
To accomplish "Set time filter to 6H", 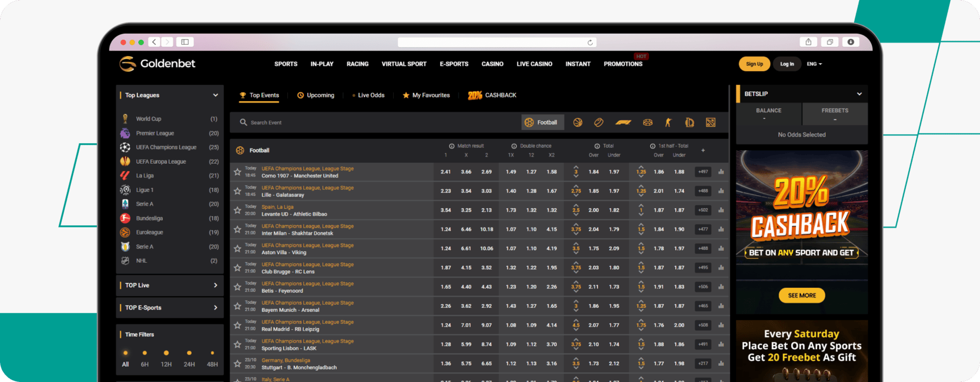I will (x=144, y=360).
